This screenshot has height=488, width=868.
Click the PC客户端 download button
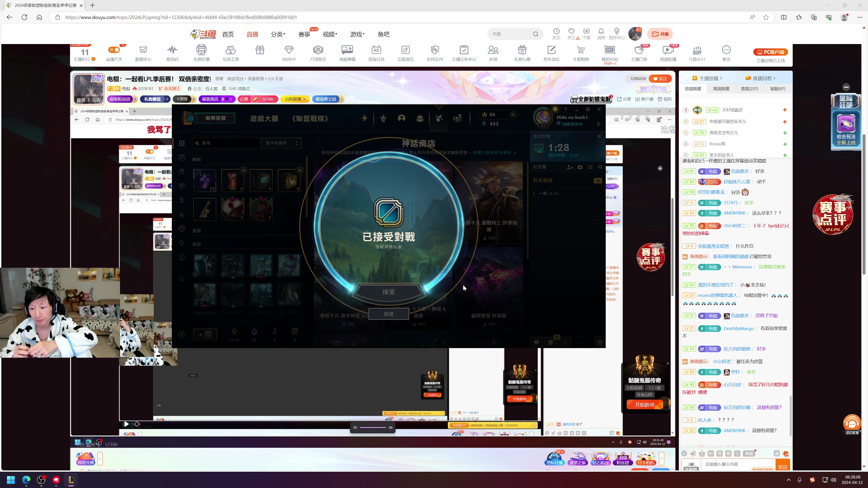coord(770,52)
